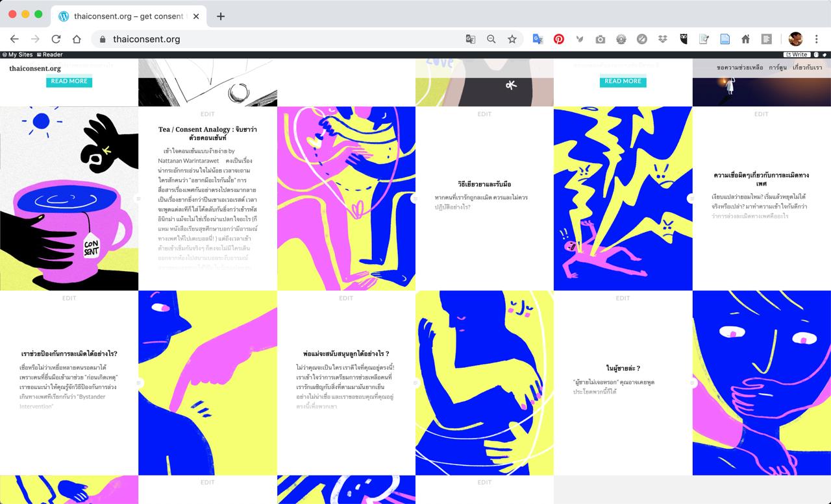Click the thaiconsent.org site title link
Image resolution: width=831 pixels, height=504 pixels.
pos(35,68)
